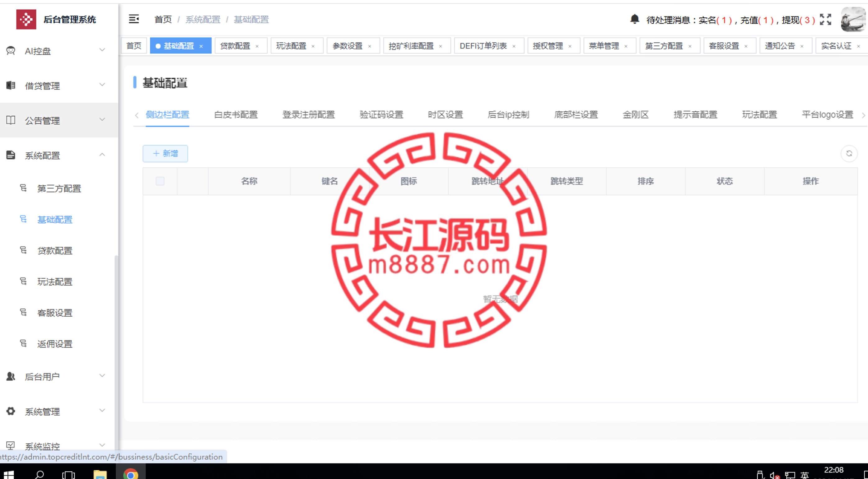Click the tree icon beside 客服设置

pyautogui.click(x=23, y=312)
